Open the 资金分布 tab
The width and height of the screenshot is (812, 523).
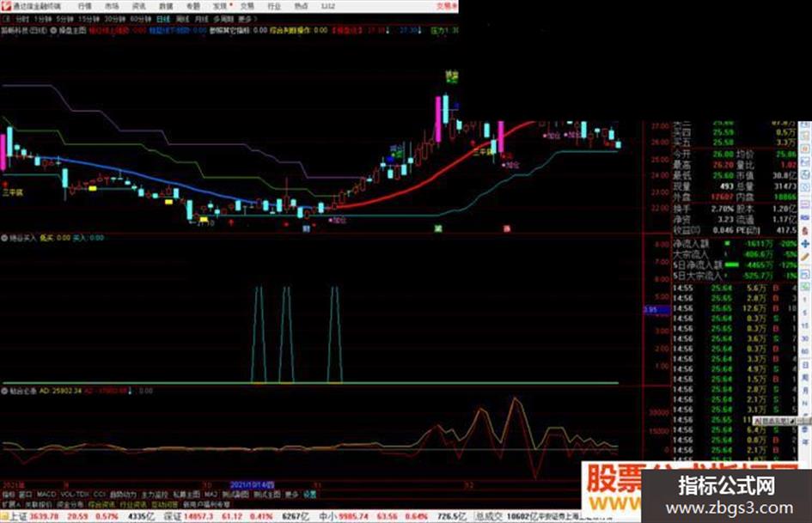coord(70,504)
